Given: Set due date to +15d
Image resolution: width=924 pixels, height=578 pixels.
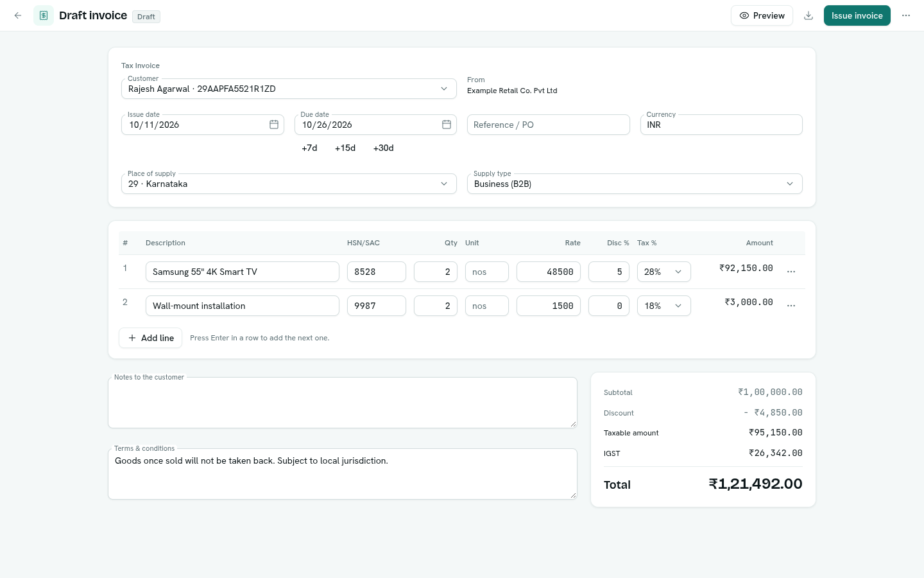Looking at the screenshot, I should (345, 148).
